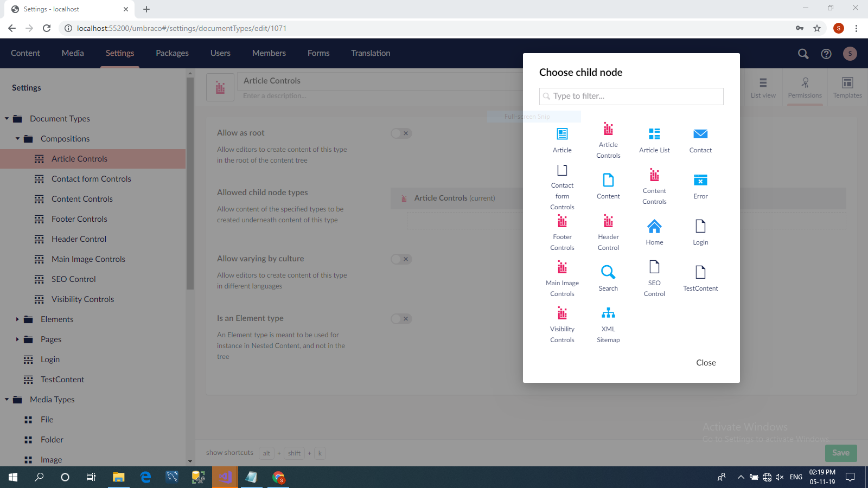
Task: Click the filter field in child node dialog
Action: 631,96
